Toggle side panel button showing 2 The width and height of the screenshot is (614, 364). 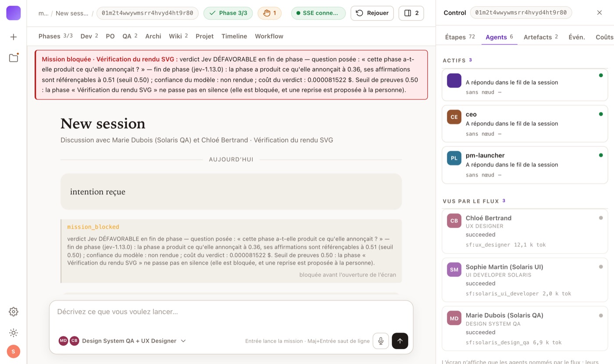[411, 13]
